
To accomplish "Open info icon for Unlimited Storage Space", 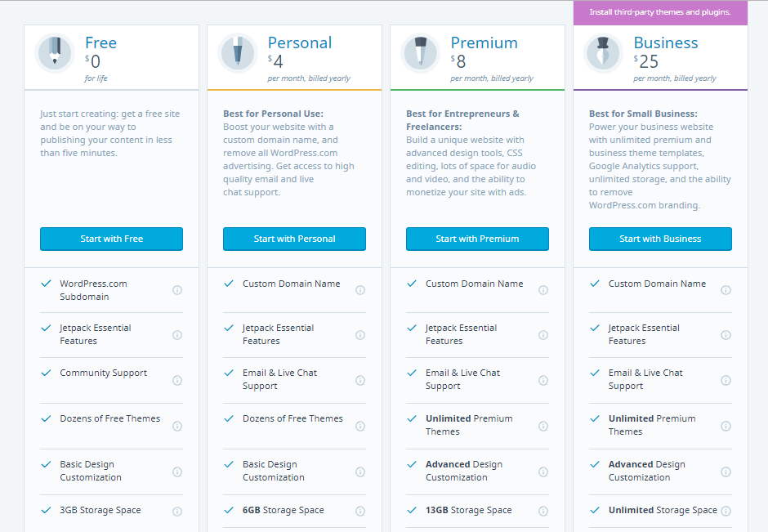I will tap(726, 511).
